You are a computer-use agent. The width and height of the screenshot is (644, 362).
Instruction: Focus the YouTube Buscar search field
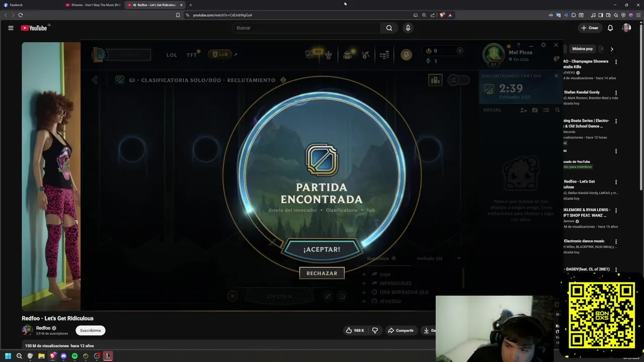307,28
